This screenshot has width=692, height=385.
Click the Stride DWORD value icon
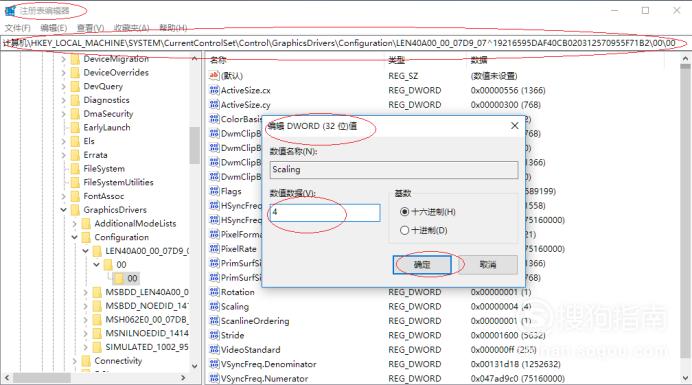[x=214, y=335]
